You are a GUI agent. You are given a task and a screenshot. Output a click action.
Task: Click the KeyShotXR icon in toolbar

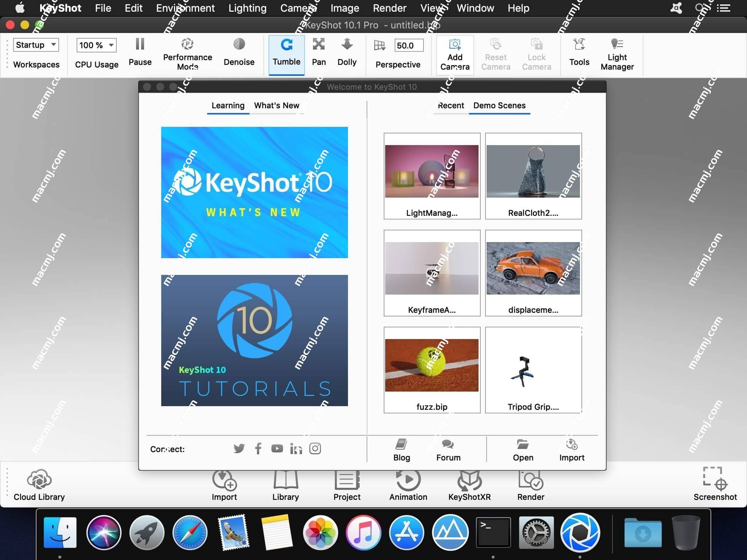[469, 486]
